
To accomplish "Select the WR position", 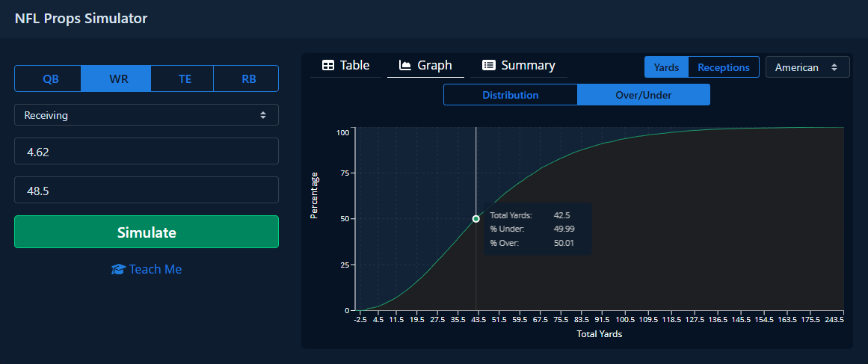I will click(117, 78).
